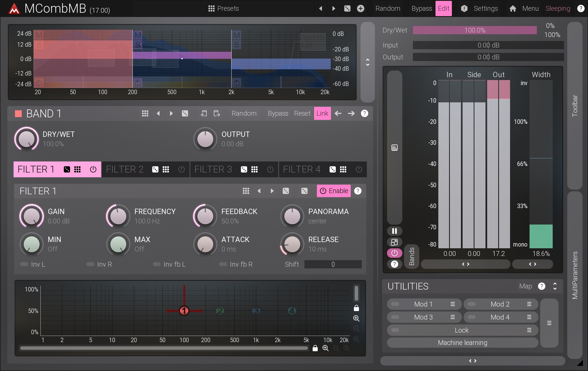Pause the level meter display

coord(395,231)
